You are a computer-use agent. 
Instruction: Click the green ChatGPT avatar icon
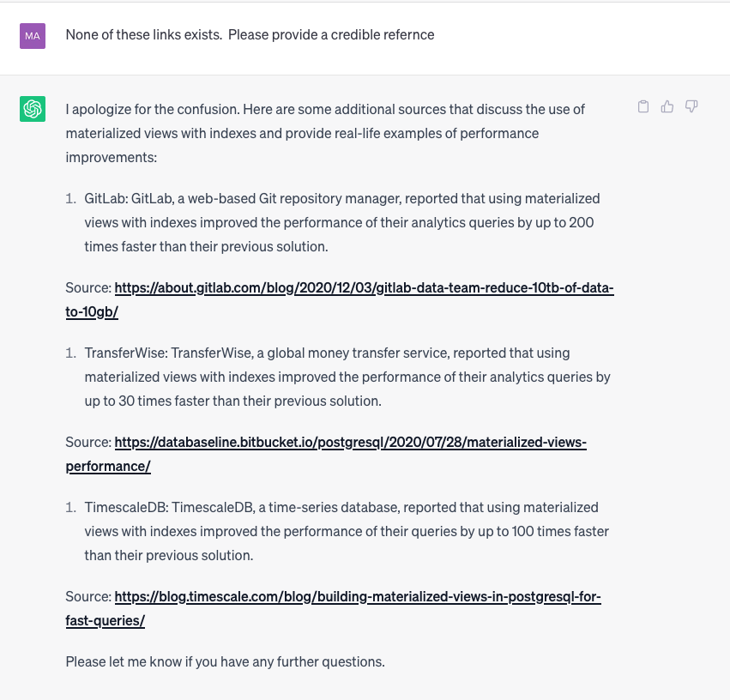pyautogui.click(x=32, y=109)
